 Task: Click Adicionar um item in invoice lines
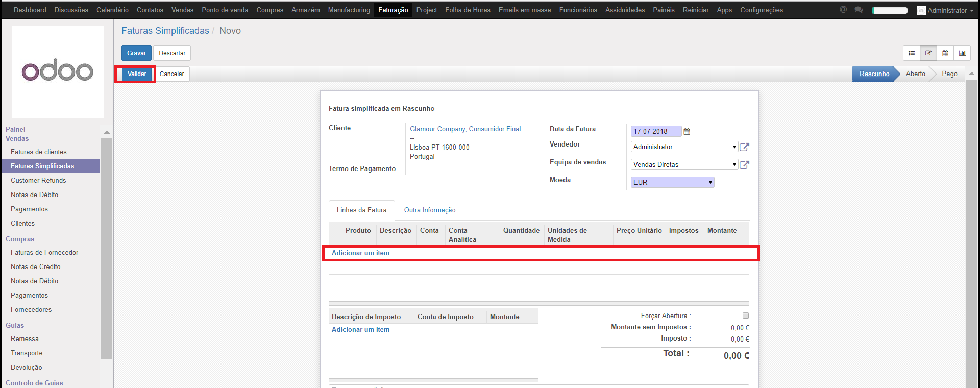(x=360, y=253)
